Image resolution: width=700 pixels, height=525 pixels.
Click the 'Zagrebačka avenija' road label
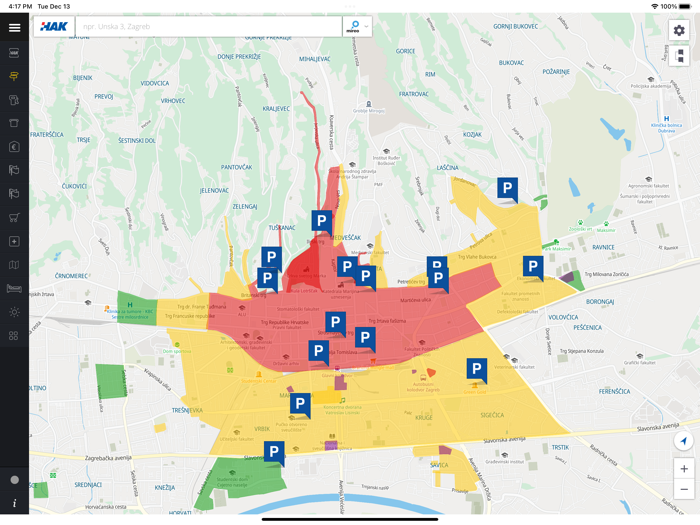coord(108,458)
